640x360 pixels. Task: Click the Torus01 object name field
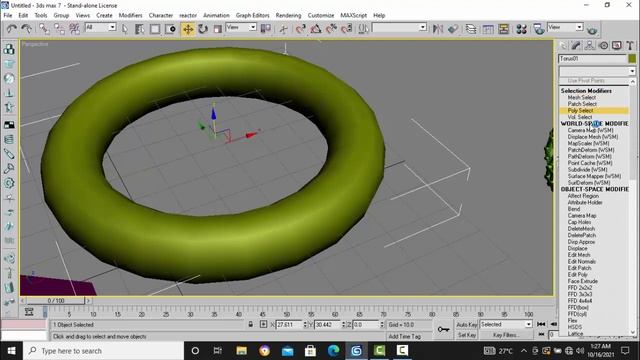coord(592,59)
